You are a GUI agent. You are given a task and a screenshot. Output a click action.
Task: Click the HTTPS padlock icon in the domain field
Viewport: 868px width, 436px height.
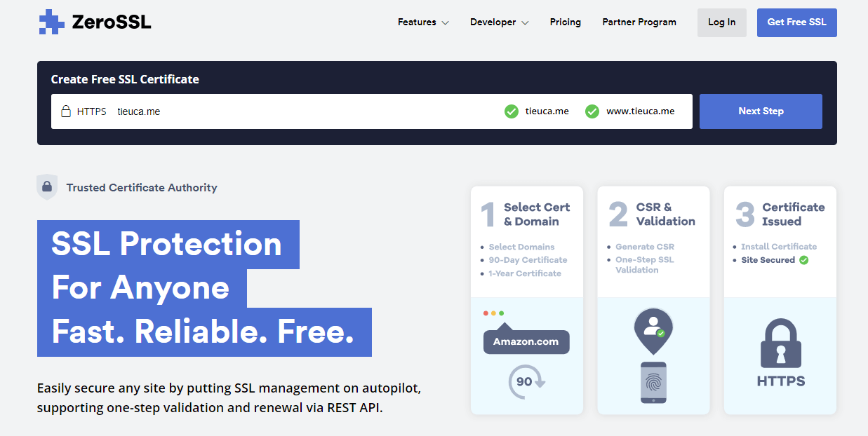pyautogui.click(x=66, y=111)
